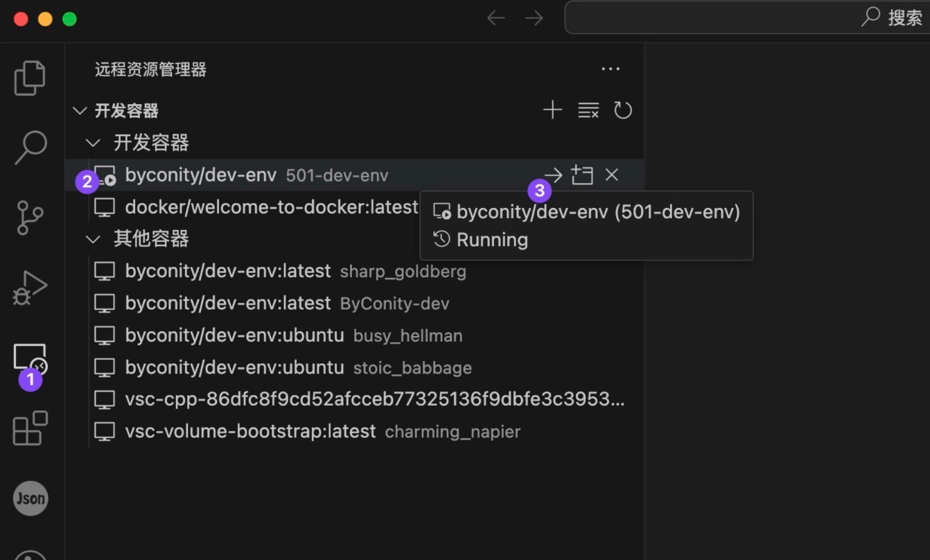
Task: Select byconity/dev-env:ubuntu busy_hellman container
Action: pos(354,335)
